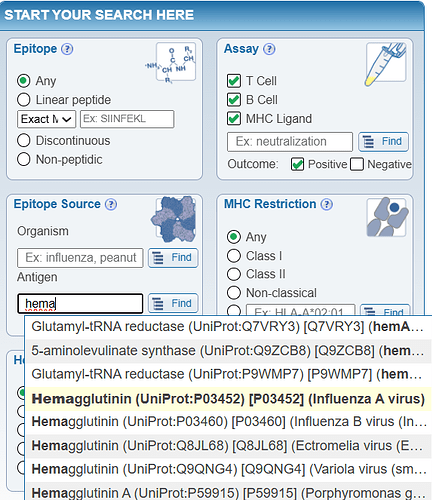Uncheck the B Cell assay checkbox
432x500 pixels.
point(234,100)
